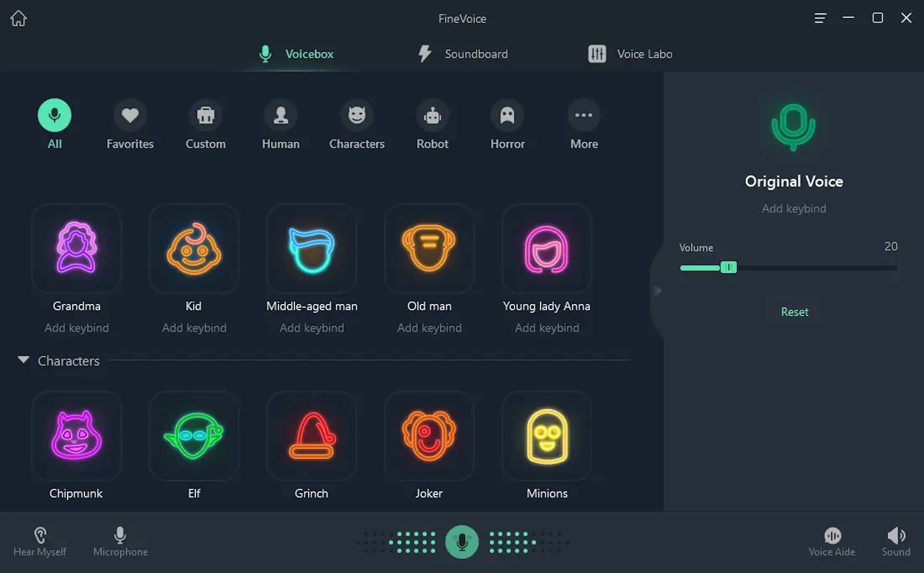
Task: Mute the microphone with the center button
Action: click(461, 541)
